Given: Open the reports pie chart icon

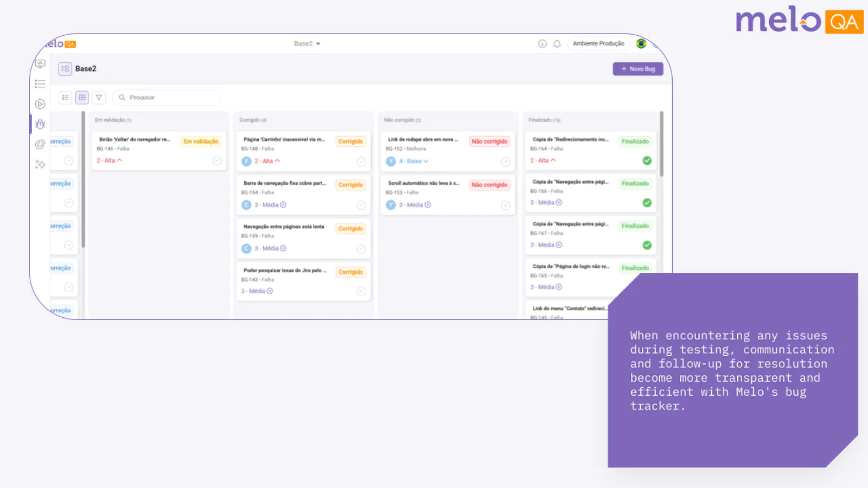Looking at the screenshot, I should (x=40, y=144).
